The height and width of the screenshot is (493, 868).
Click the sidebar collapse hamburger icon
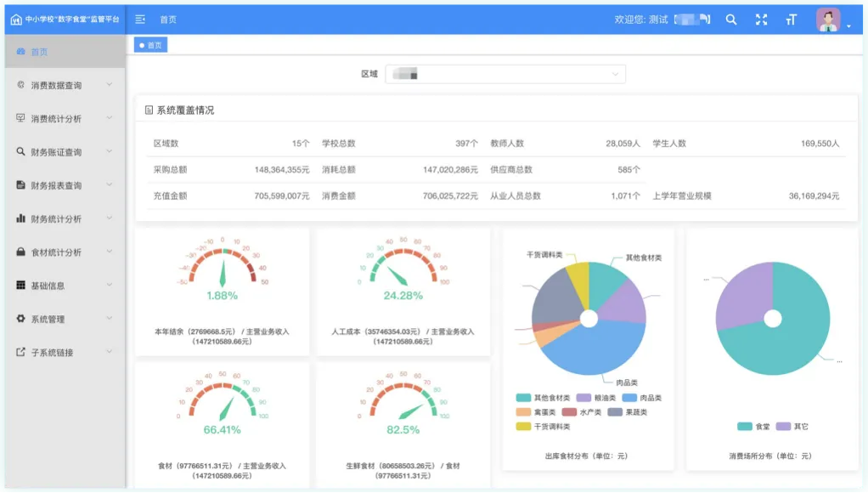pyautogui.click(x=140, y=20)
